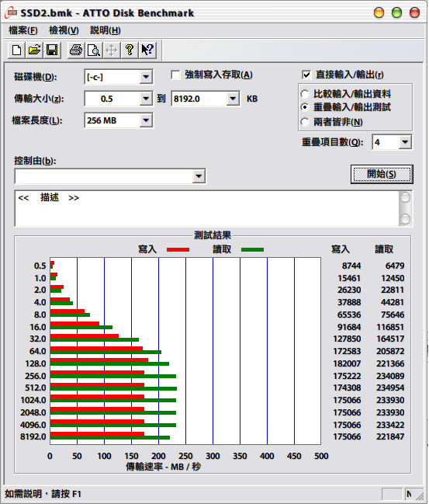The height and width of the screenshot is (504, 429).
Task: Click the description scrollbar down button
Action: (x=405, y=219)
